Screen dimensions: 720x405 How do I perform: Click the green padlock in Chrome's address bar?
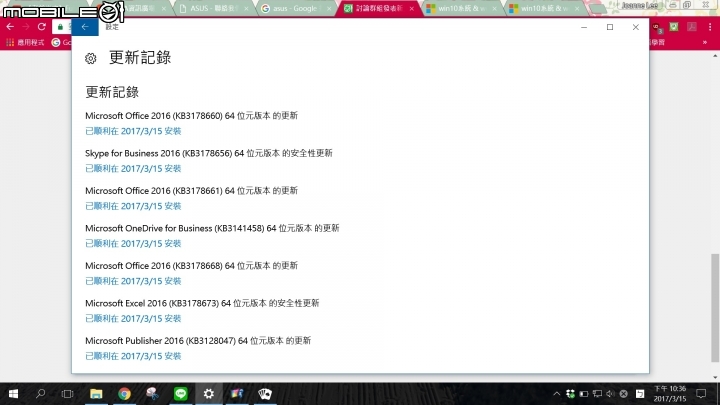pyautogui.click(x=60, y=28)
